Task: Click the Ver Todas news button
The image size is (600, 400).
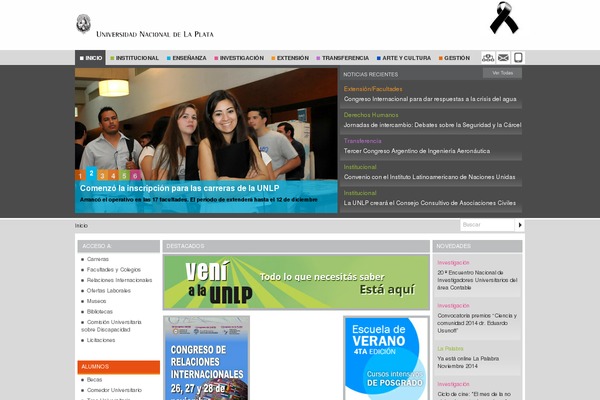Action: tap(502, 73)
